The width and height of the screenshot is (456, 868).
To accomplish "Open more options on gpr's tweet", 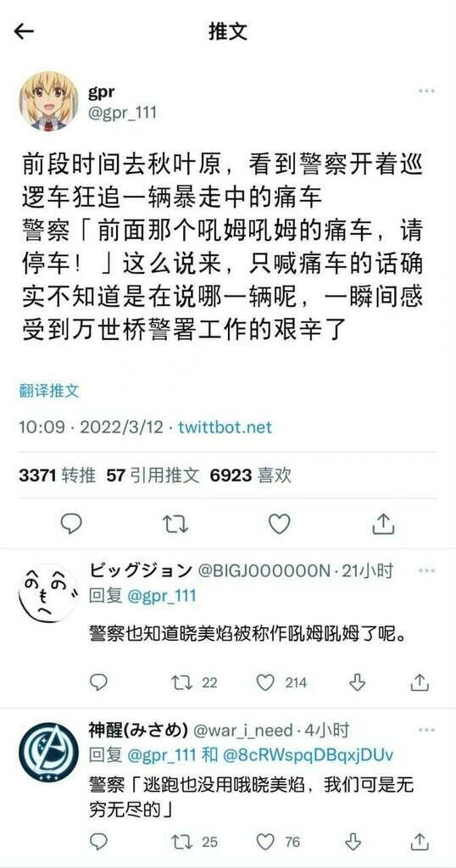I will 426,92.
